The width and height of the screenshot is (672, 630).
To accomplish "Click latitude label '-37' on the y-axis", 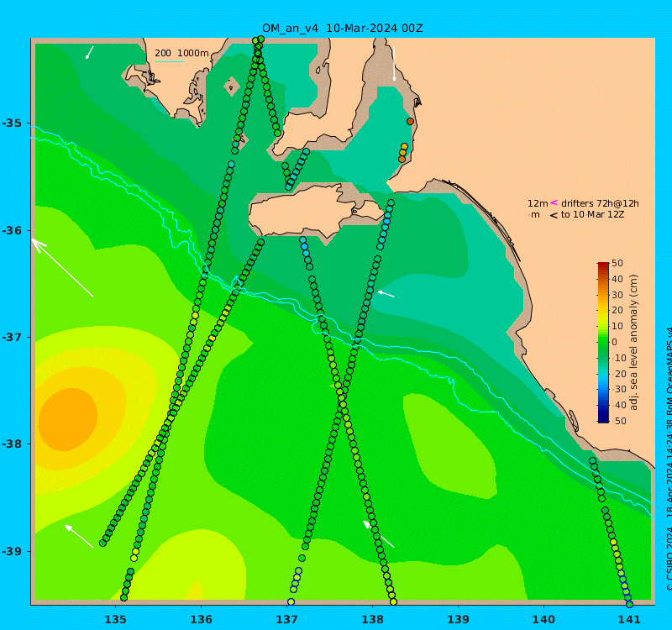I will pyautogui.click(x=12, y=337).
